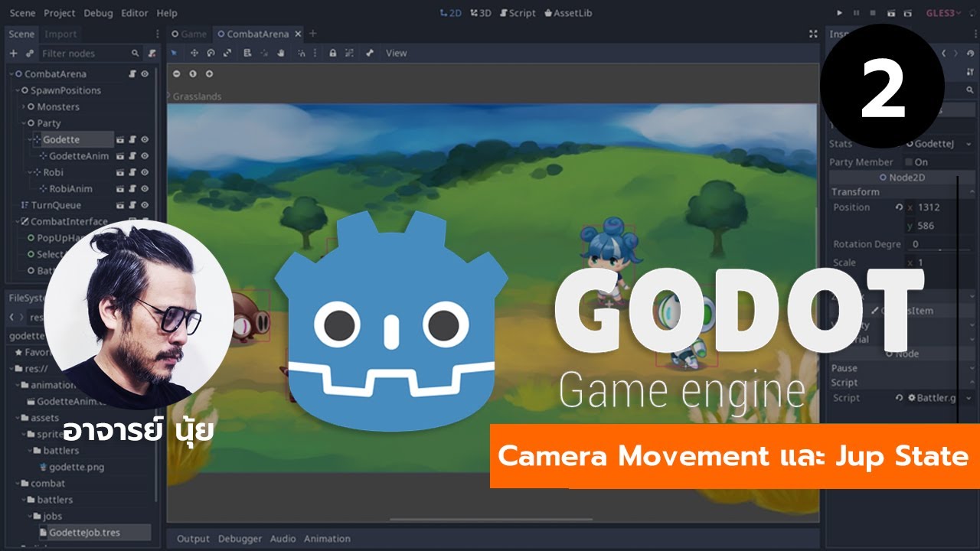
Task: Open script attached to TurnQueue node
Action: (x=132, y=205)
